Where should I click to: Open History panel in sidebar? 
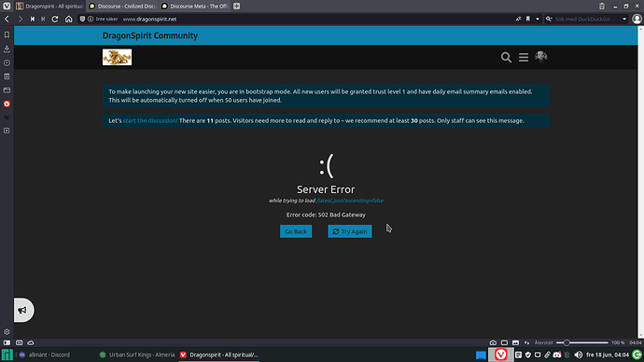point(7,63)
